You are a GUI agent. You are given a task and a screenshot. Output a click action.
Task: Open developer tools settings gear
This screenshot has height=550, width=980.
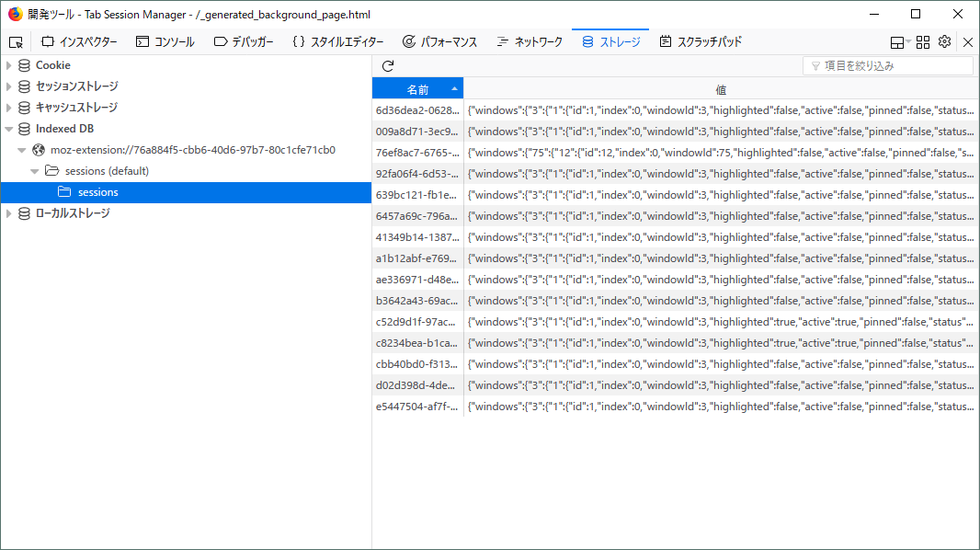tap(944, 41)
